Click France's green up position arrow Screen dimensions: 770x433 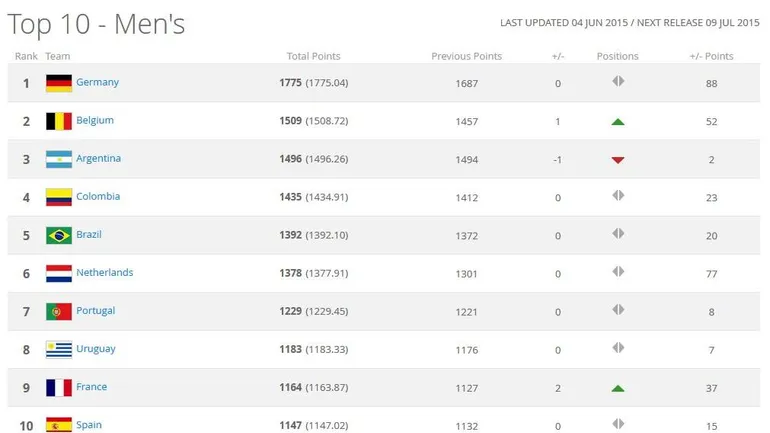(x=618, y=388)
